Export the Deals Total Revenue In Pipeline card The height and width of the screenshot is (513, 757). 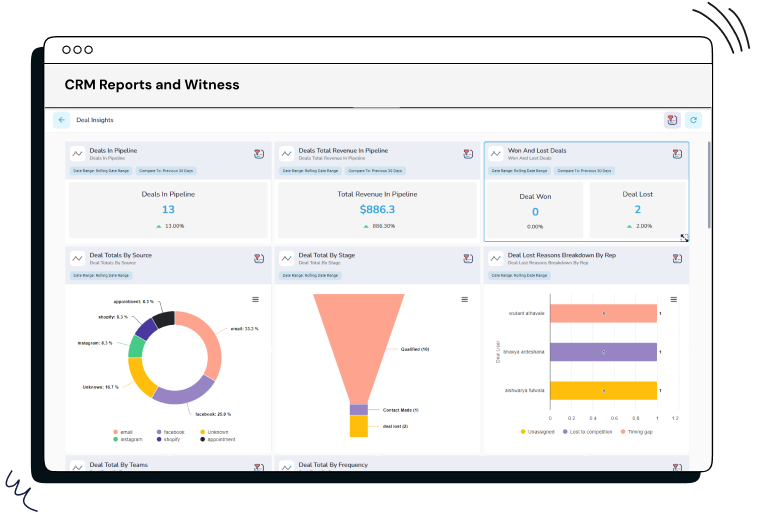(468, 154)
